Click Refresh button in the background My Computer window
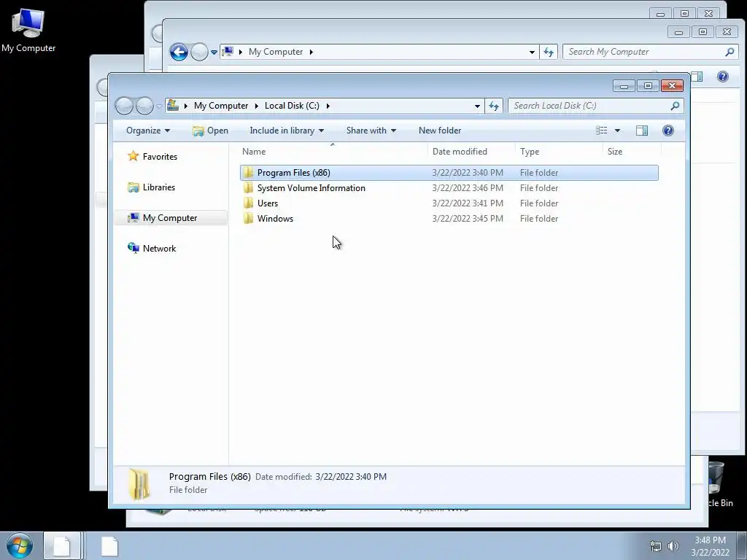This screenshot has height=560, width=747. [x=549, y=52]
